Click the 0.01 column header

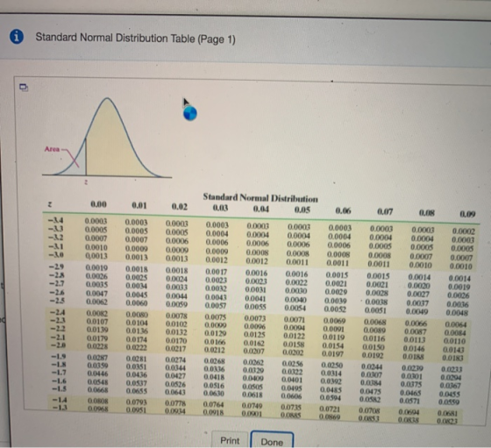(139, 205)
